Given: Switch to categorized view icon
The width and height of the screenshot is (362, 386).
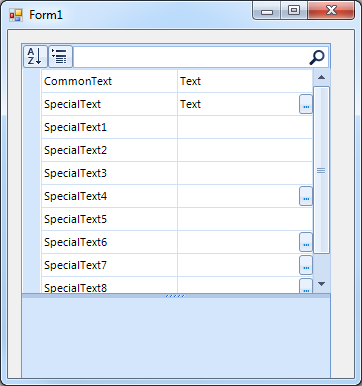Looking at the screenshot, I should [60, 56].
